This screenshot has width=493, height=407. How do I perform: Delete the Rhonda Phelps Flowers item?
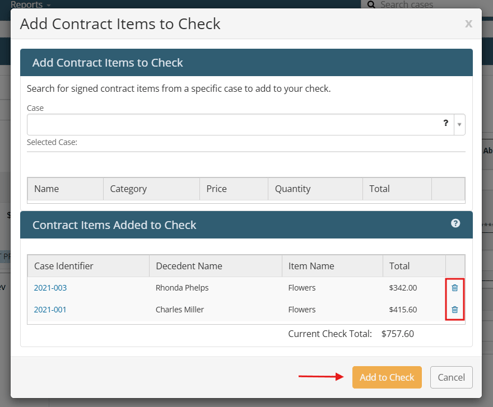click(x=455, y=288)
